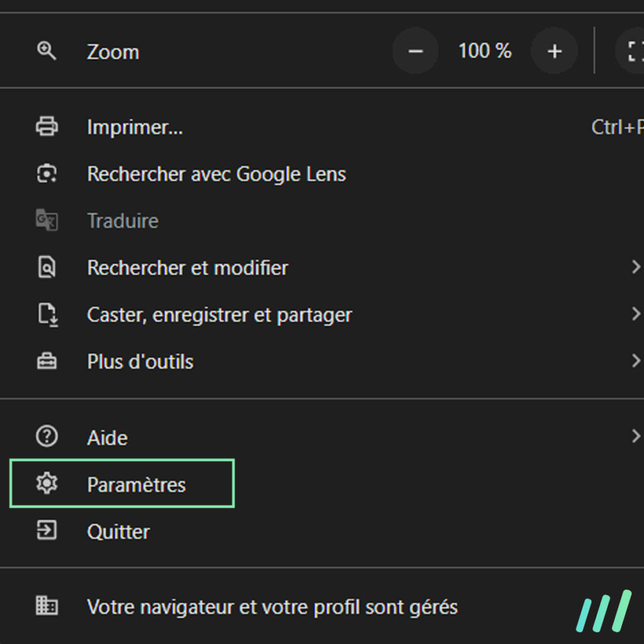Click the Rechercher et modifier document icon
Image resolution: width=644 pixels, height=644 pixels.
point(47,267)
